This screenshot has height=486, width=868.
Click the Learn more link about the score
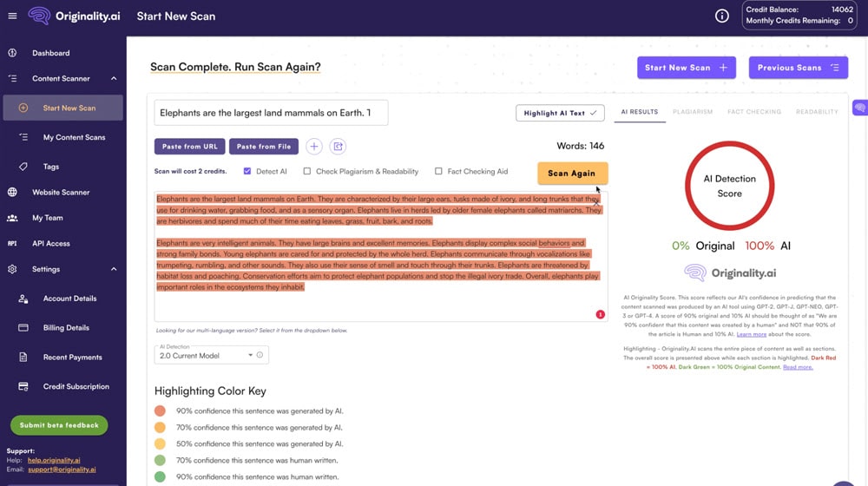coord(751,334)
